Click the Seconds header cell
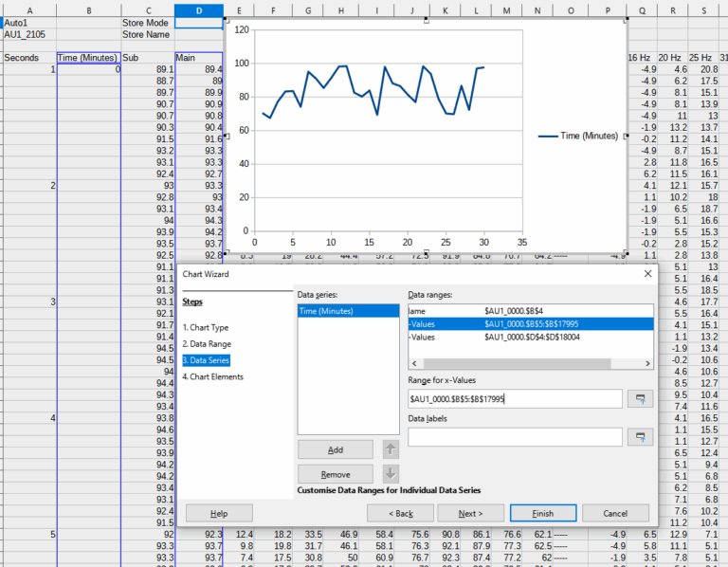The height and width of the screenshot is (567, 728). tap(29, 58)
